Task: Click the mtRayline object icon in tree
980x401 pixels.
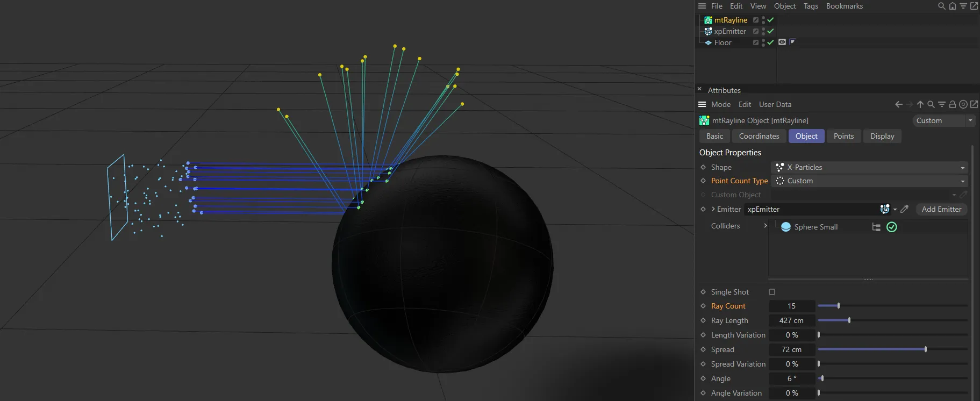Action: click(709, 20)
